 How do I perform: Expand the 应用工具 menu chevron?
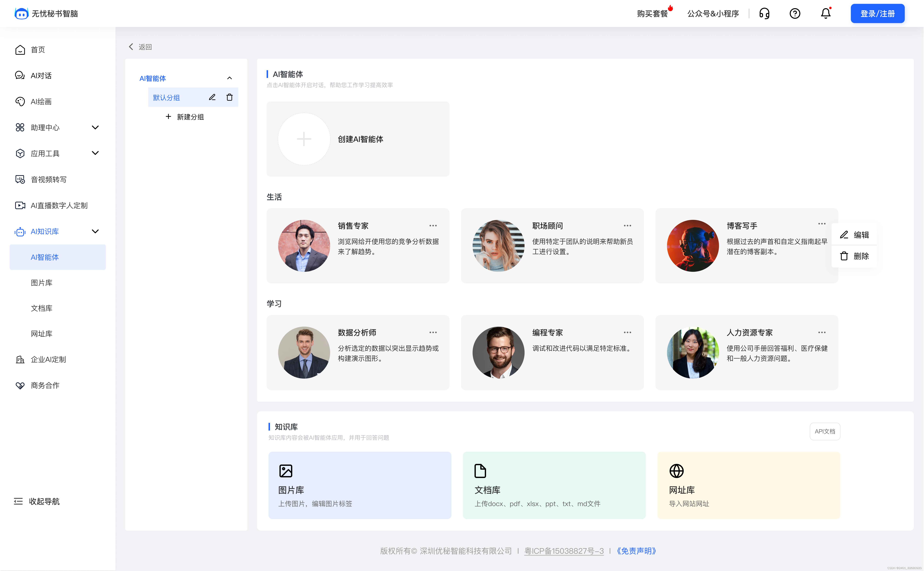point(95,153)
